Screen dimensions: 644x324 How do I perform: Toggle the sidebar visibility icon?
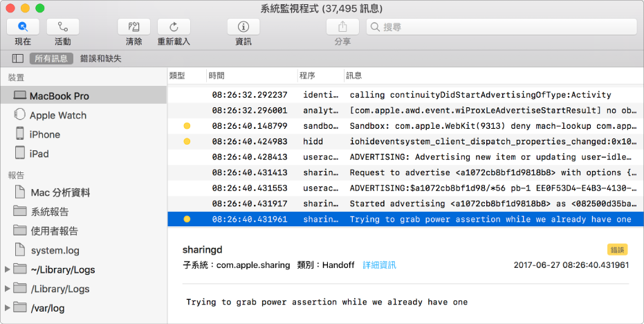coord(18,58)
